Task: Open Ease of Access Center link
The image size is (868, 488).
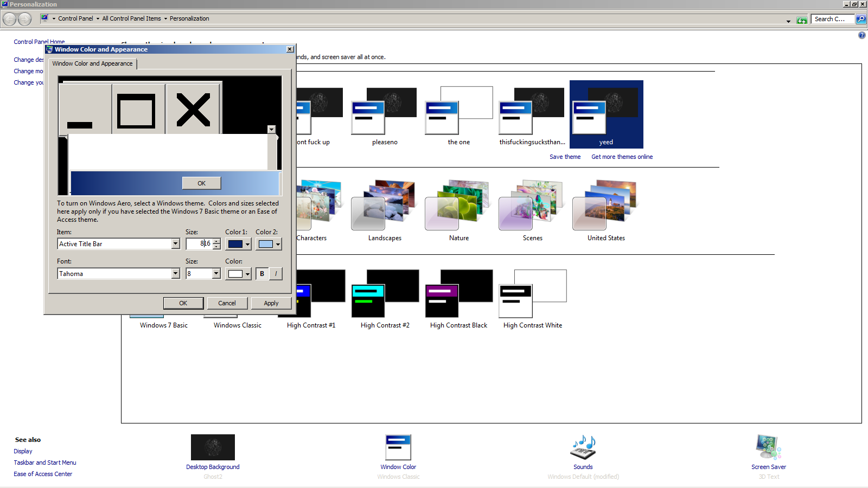Action: point(43,474)
